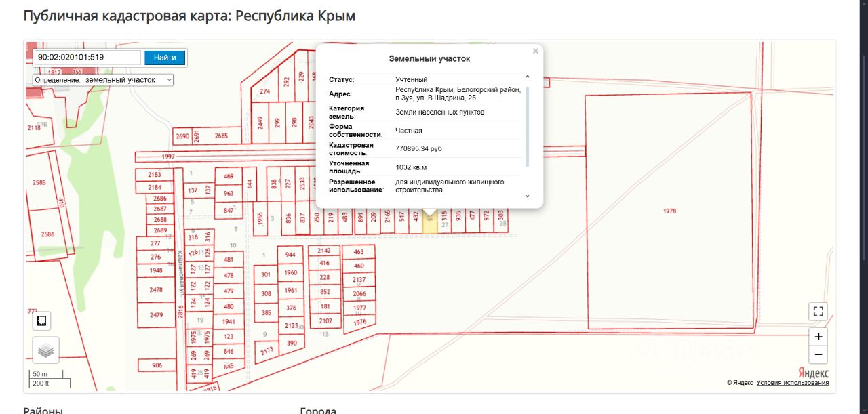
Task: Click the cadastral value 770895.34 руб
Action: tap(418, 148)
